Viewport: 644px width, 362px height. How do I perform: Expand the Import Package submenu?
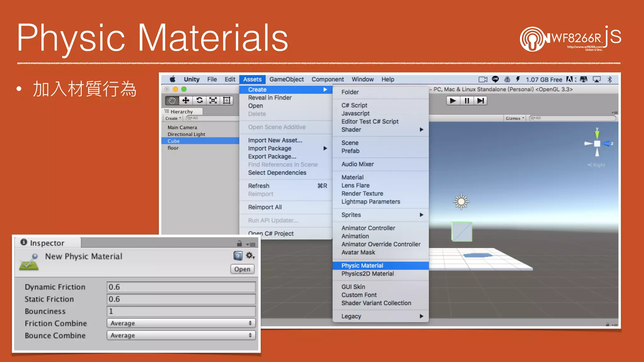(286, 148)
